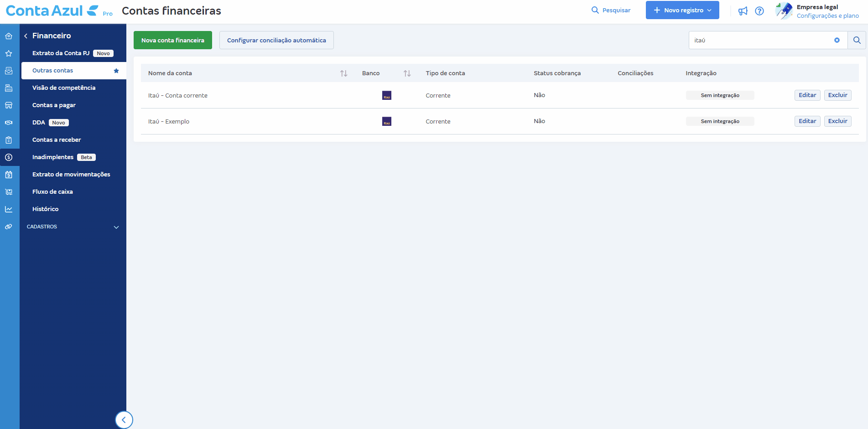Clear the 'itaú' search filter
This screenshot has width=868, height=429.
[x=837, y=40]
